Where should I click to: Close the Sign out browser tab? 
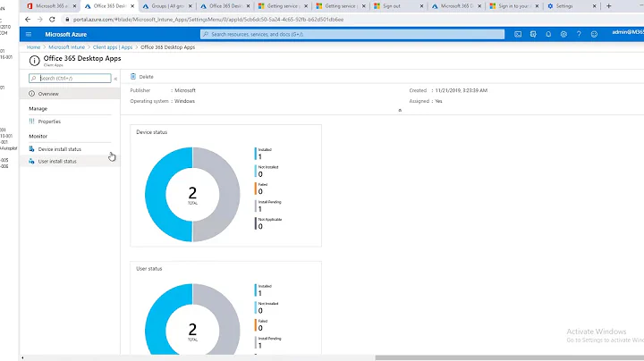pos(421,6)
